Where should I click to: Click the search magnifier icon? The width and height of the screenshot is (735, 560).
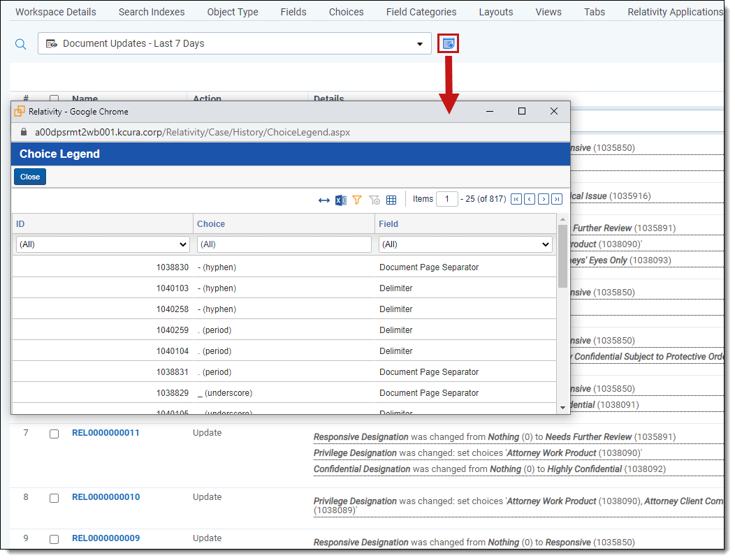(x=21, y=44)
